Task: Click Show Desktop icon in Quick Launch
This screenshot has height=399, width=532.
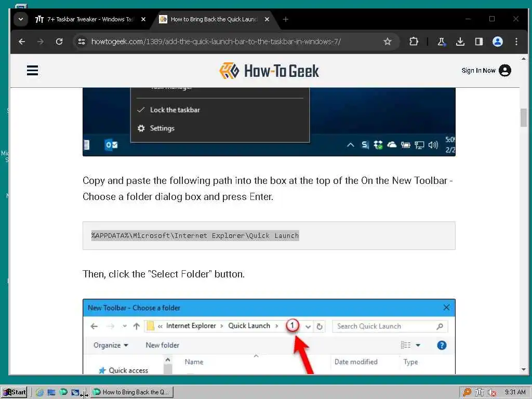Action: [51, 392]
